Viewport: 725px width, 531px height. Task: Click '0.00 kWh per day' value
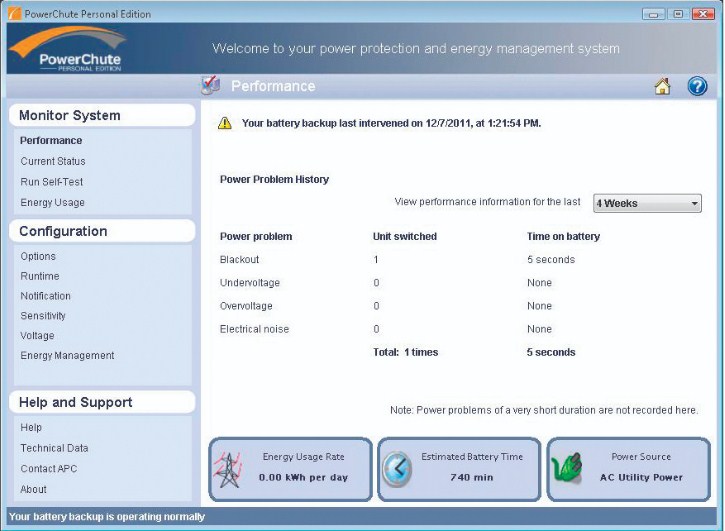point(303,477)
